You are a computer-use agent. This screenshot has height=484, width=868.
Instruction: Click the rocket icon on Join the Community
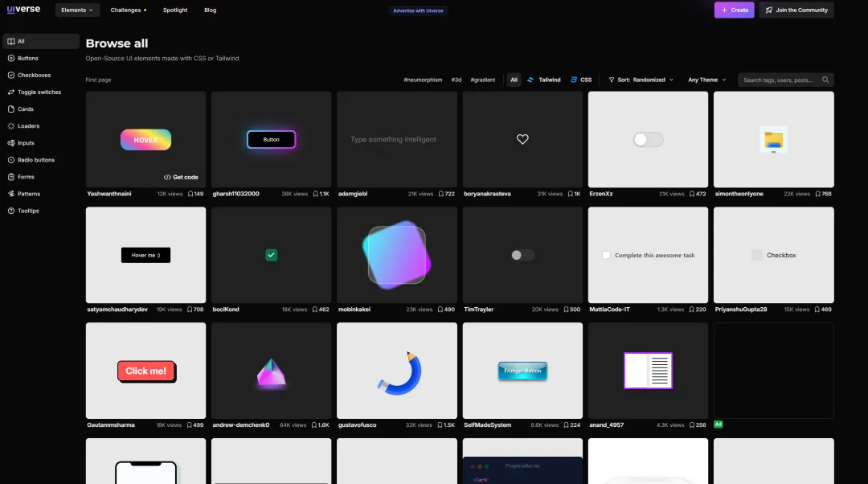[x=769, y=10]
